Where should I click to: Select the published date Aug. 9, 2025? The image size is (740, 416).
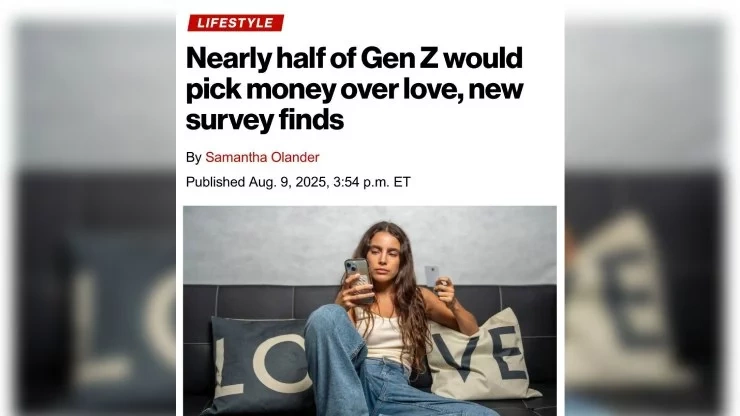tap(293, 182)
